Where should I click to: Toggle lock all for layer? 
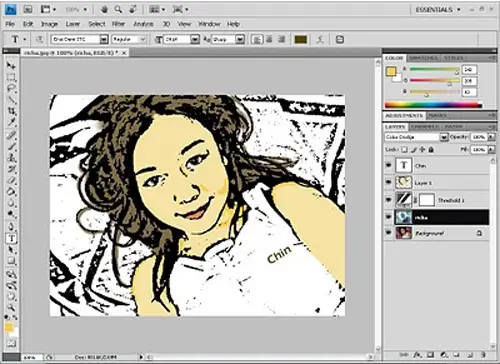point(431,150)
